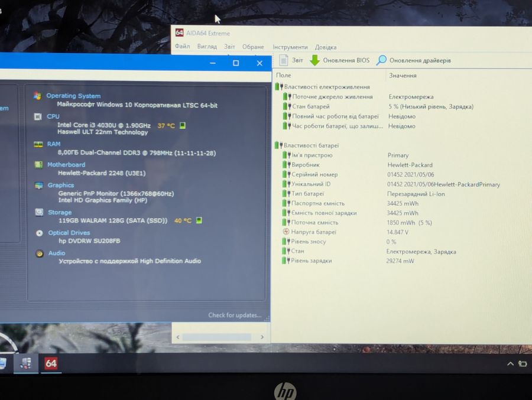Click the AIDA64 title bar logo icon
The width and height of the screenshot is (532, 400).
pyautogui.click(x=179, y=32)
